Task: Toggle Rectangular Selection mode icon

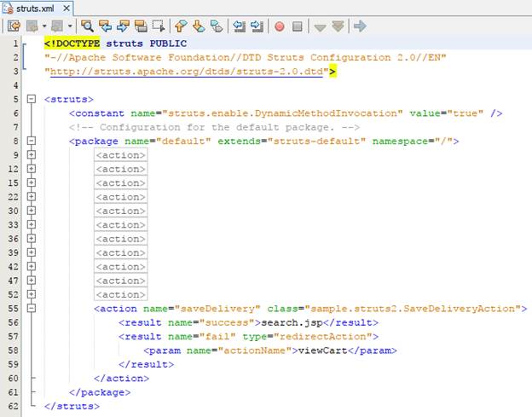Action: pos(159,26)
